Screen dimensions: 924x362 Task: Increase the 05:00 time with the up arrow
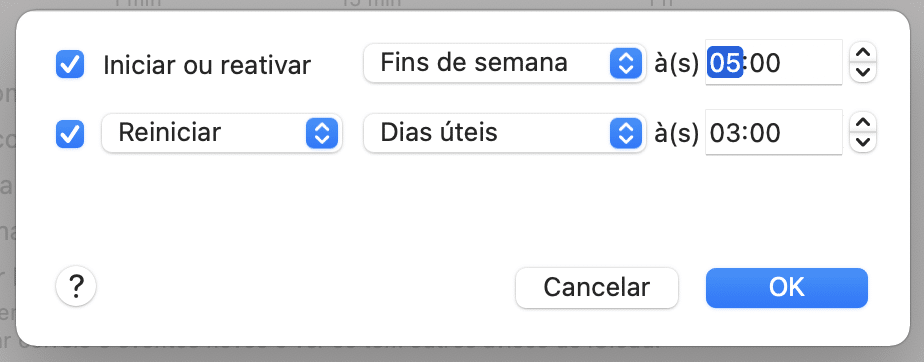pos(863,52)
